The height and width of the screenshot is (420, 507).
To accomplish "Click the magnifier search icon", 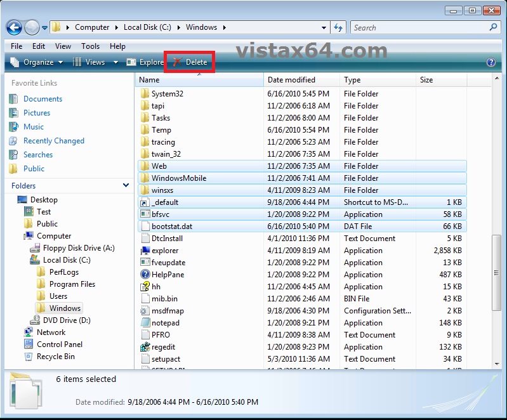I will tap(494, 27).
